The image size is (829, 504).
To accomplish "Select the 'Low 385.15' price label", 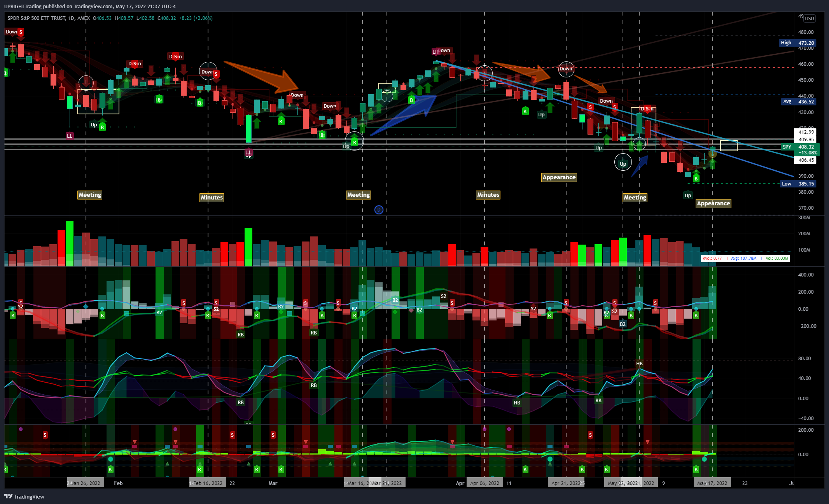I will pyautogui.click(x=798, y=184).
